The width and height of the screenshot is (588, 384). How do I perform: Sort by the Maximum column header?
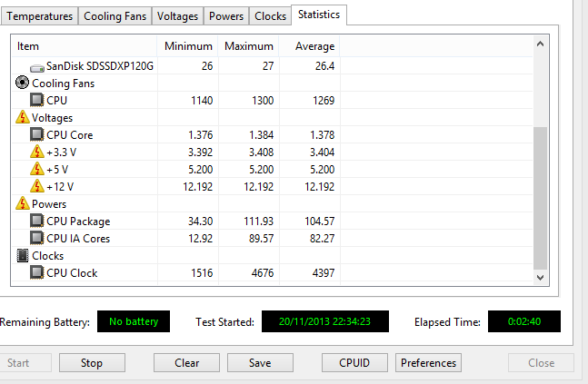tap(248, 46)
